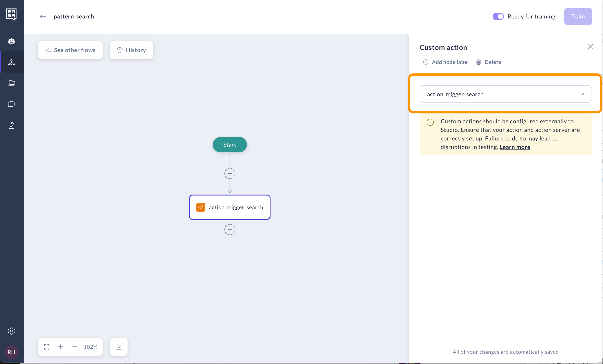The width and height of the screenshot is (603, 364).
Task: Expand the plus node connector below Start
Action: pyautogui.click(x=230, y=173)
